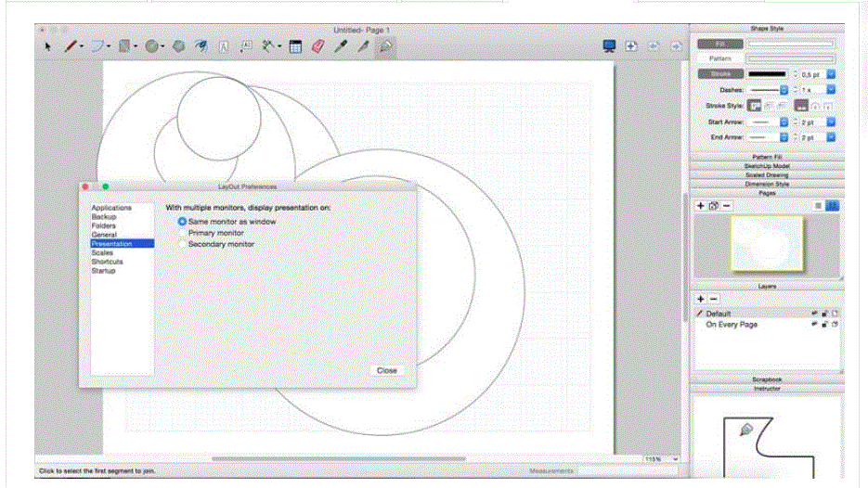Image resolution: width=868 pixels, height=488 pixels.
Task: Delete page with minus in Pages panel
Action: tap(727, 206)
